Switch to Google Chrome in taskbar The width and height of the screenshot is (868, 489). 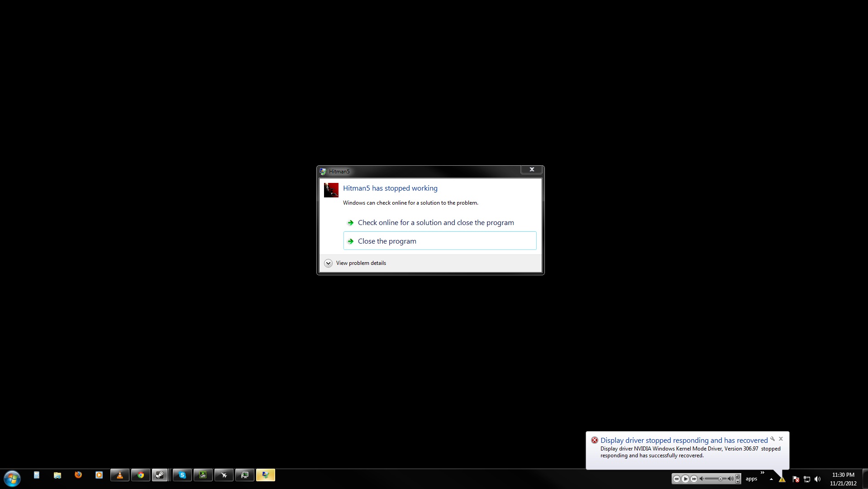tap(141, 475)
